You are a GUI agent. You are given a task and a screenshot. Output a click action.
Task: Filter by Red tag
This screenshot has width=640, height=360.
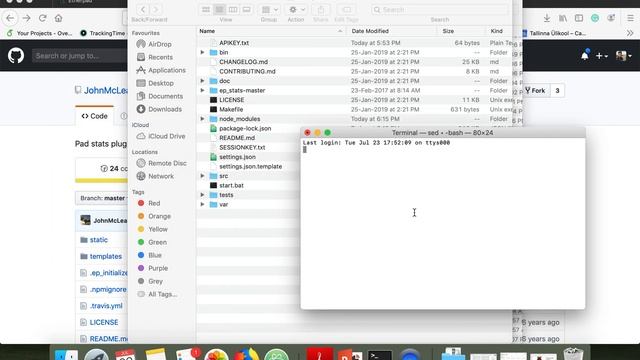[x=149, y=203]
